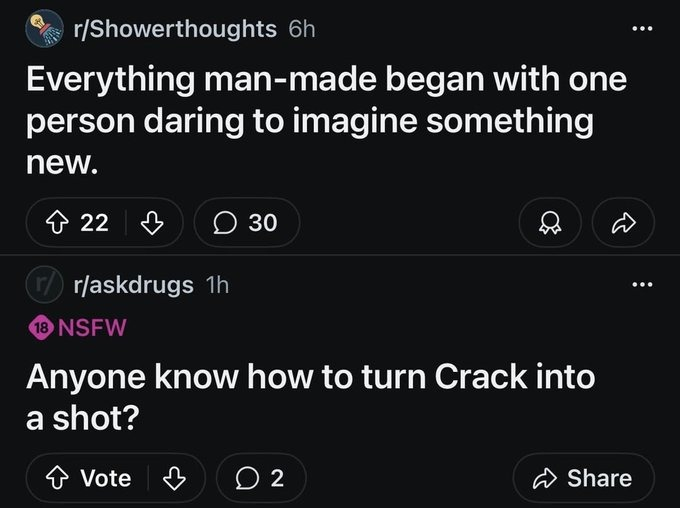Open three-dot menu for askdrugs post
This screenshot has height=508, width=680.
point(640,285)
